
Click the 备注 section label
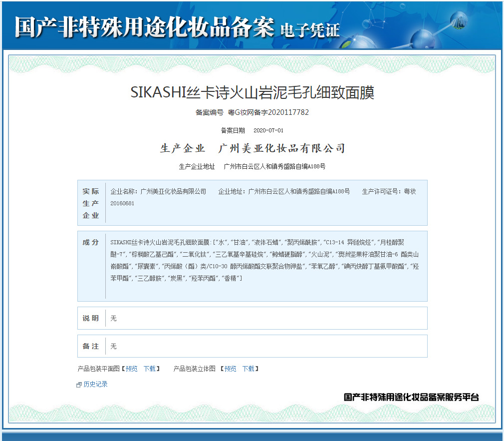coord(91,346)
